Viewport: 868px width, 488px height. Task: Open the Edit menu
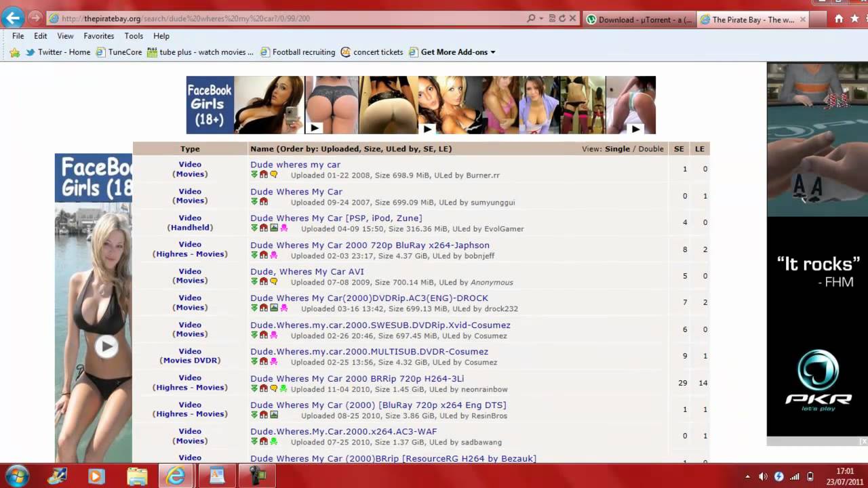point(41,36)
